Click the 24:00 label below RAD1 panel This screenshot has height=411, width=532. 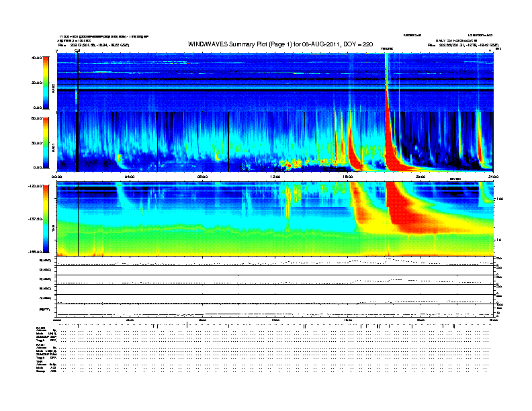492,177
